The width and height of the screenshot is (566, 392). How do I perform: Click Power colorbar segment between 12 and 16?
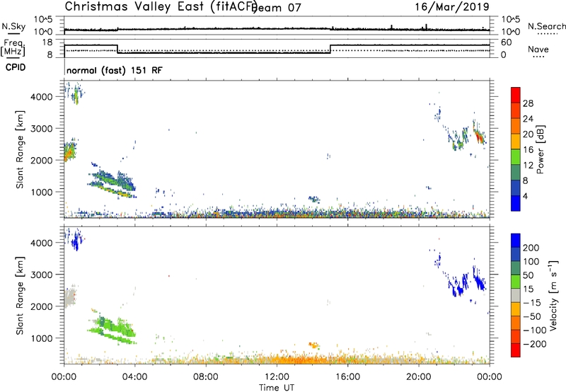tap(516, 157)
